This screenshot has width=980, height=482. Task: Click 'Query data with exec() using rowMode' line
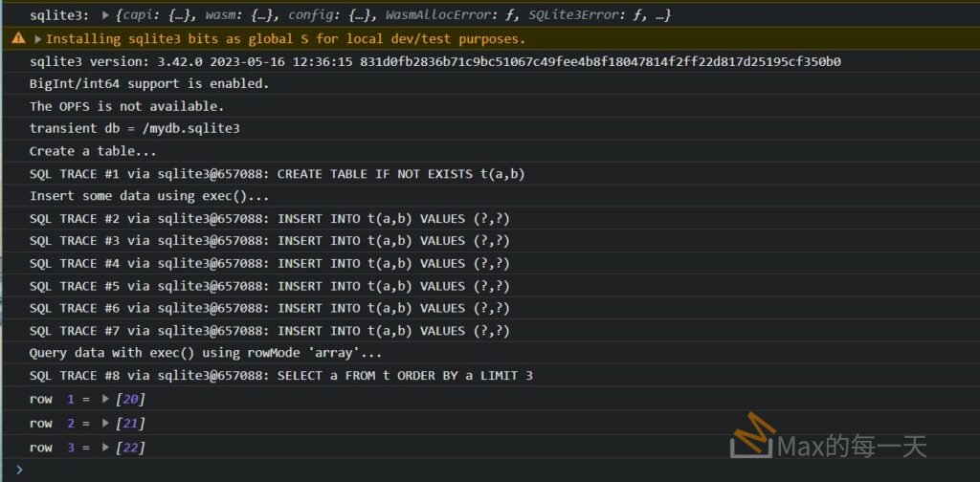click(x=206, y=353)
